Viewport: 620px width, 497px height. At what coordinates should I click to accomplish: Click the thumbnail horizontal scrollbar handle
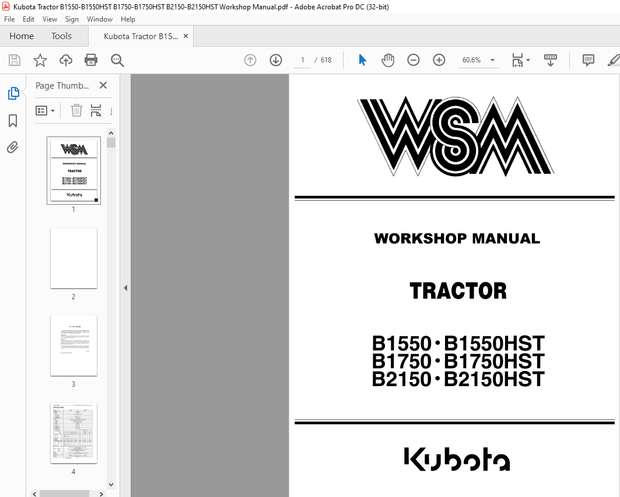coord(64,494)
